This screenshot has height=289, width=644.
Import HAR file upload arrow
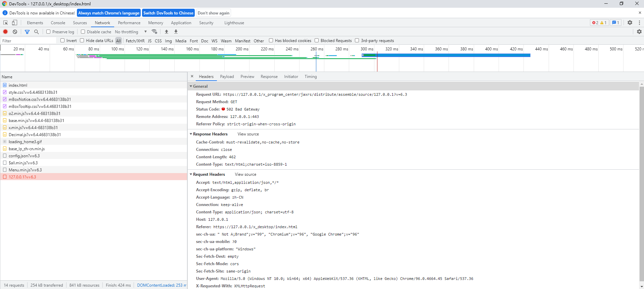pos(167,32)
